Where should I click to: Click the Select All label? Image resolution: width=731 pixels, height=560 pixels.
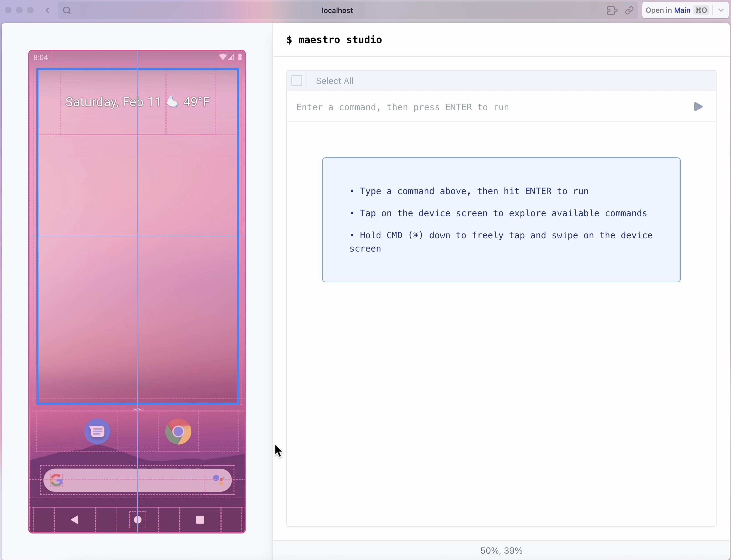click(x=335, y=81)
